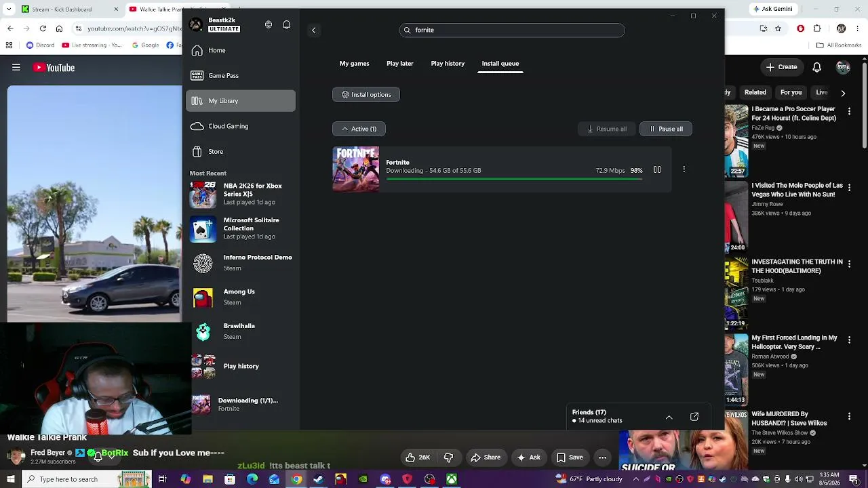Open Cloud Gaming in the Xbox sidebar
This screenshot has height=488, width=868.
click(x=241, y=126)
